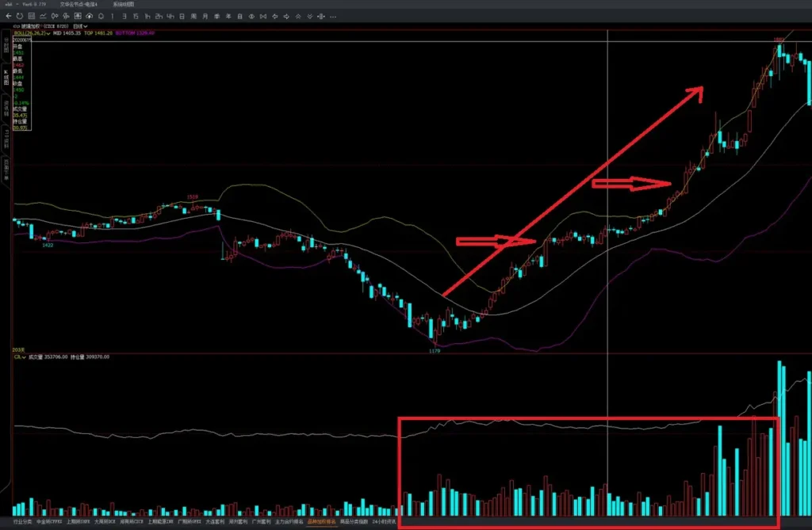Image resolution: width=812 pixels, height=530 pixels.
Task: Open the 大商所DCE bottom tab
Action: (105, 522)
